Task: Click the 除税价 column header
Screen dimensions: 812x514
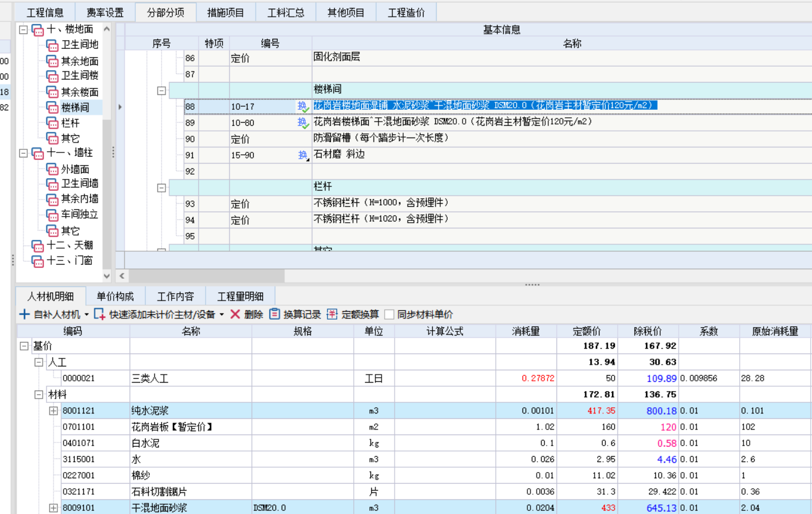Action: point(648,331)
